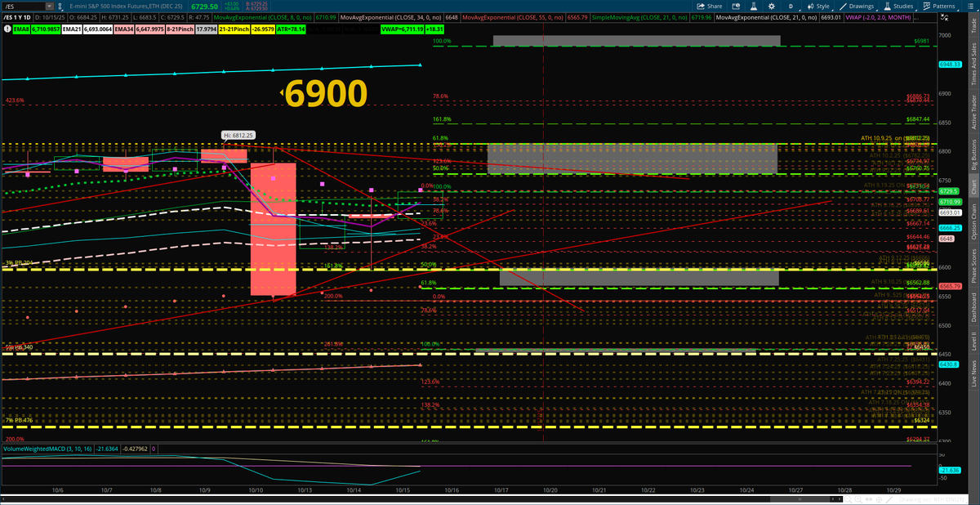Click the Hi: 6812.25 price bubble
This screenshot has height=505, width=980.
(x=238, y=135)
